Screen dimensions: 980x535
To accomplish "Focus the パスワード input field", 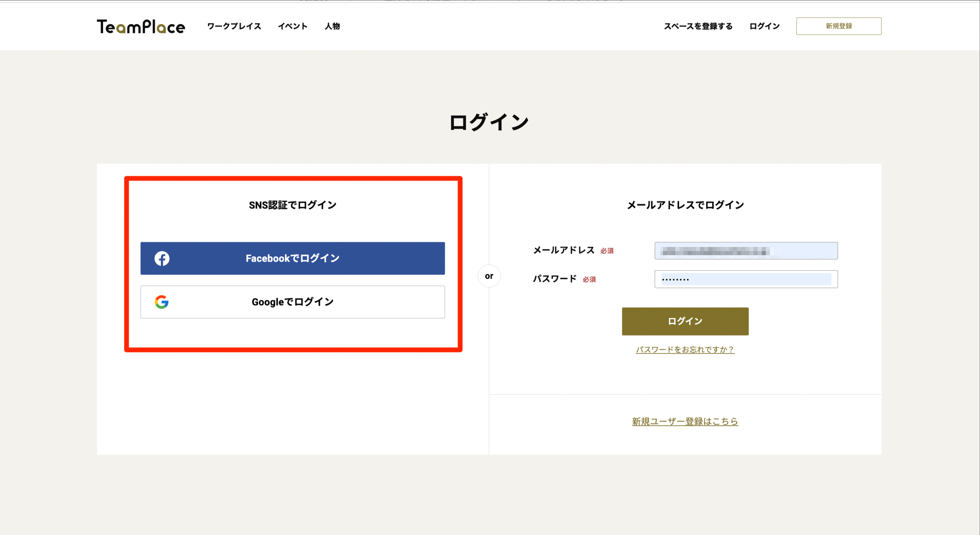I will point(746,279).
